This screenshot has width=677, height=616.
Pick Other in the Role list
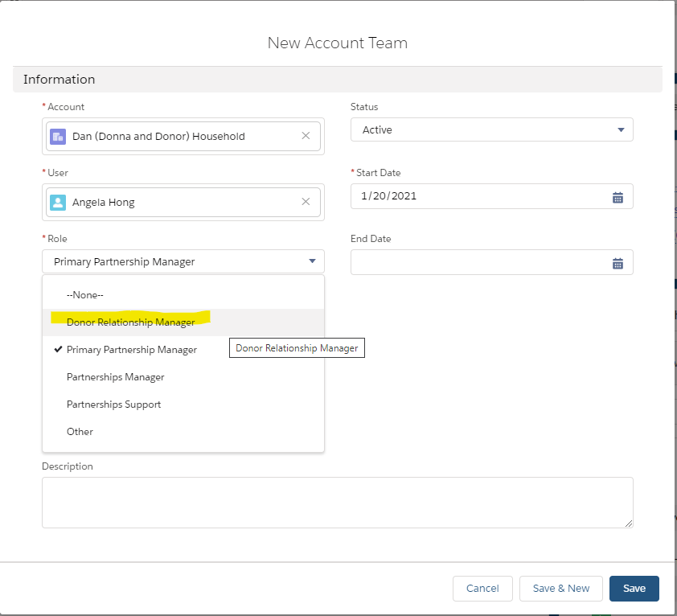click(183, 432)
